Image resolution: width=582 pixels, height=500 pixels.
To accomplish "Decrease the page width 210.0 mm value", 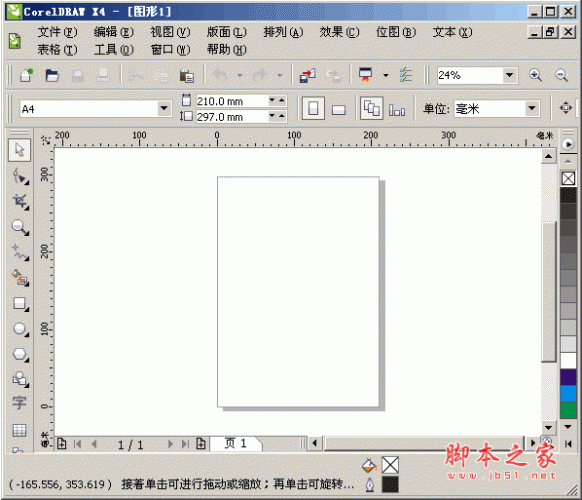I will (272, 100).
